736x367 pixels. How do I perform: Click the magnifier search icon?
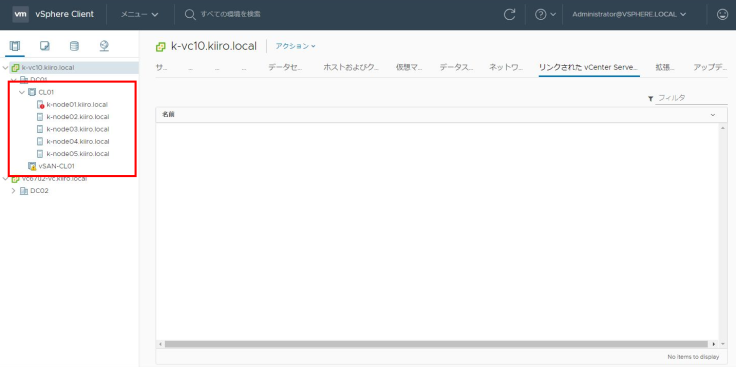[190, 14]
